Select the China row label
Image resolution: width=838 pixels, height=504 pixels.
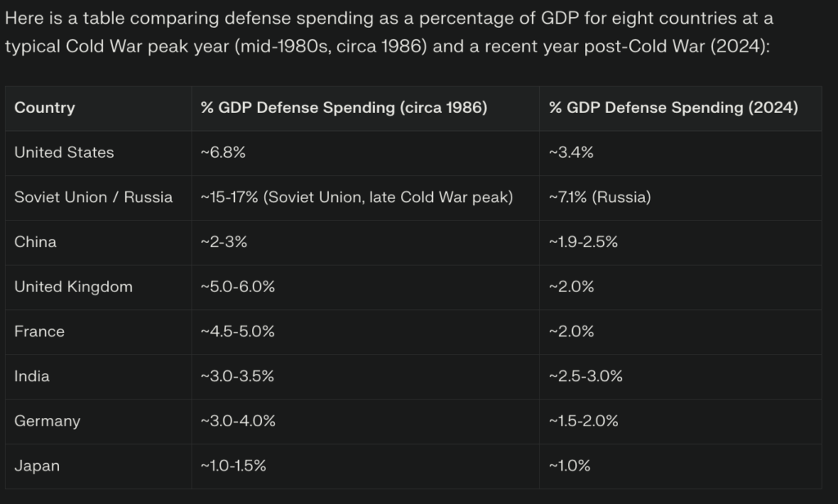pyautogui.click(x=35, y=242)
